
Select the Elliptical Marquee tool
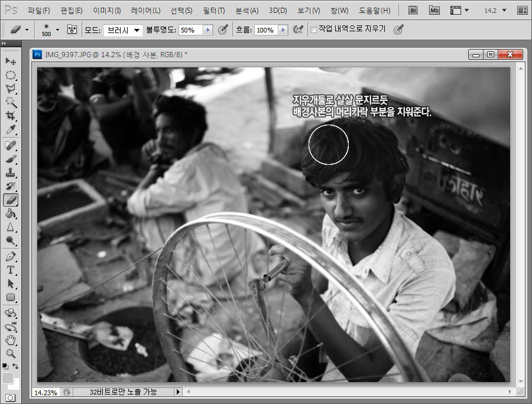(x=11, y=75)
